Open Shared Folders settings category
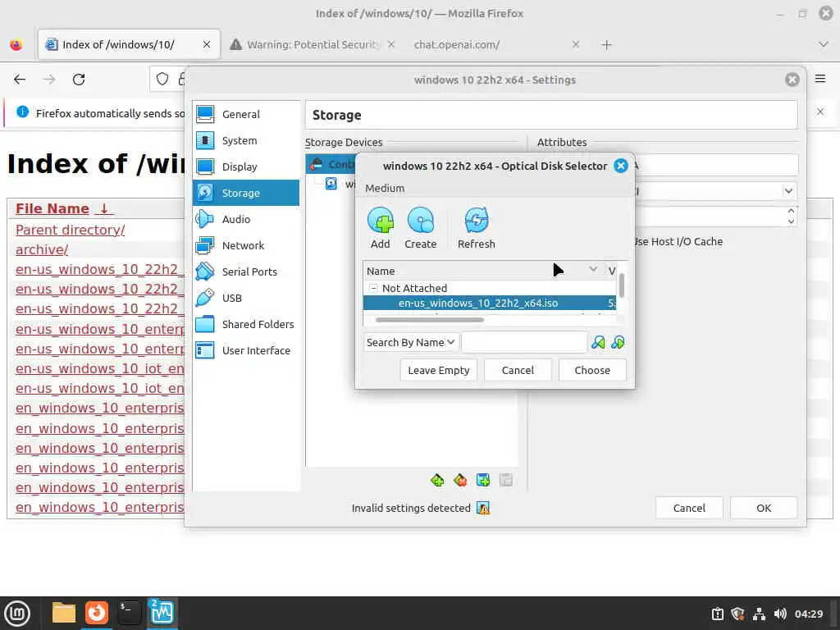The image size is (840, 630). (246, 324)
